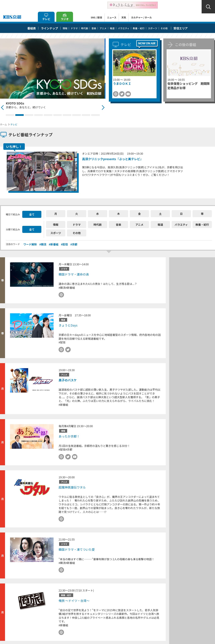Open 俺旅 ～ドイツ・台湾～ title link
215x644 pixels.
click(x=74, y=601)
